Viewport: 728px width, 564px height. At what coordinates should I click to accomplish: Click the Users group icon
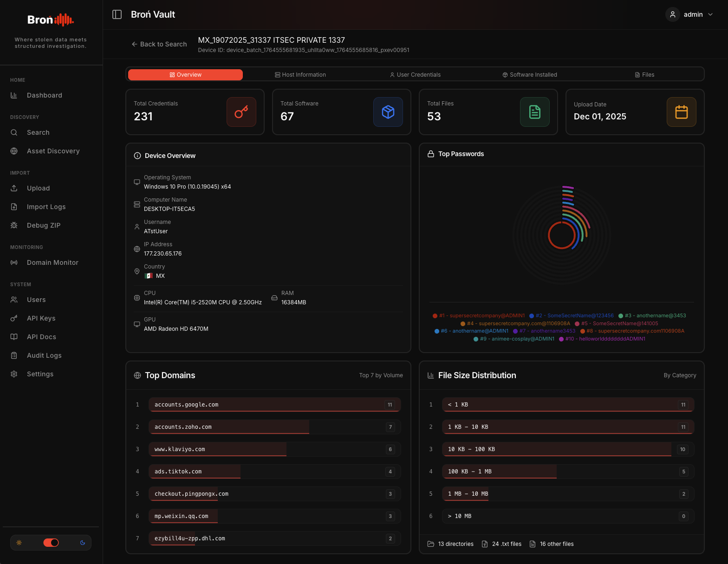coord(14,300)
